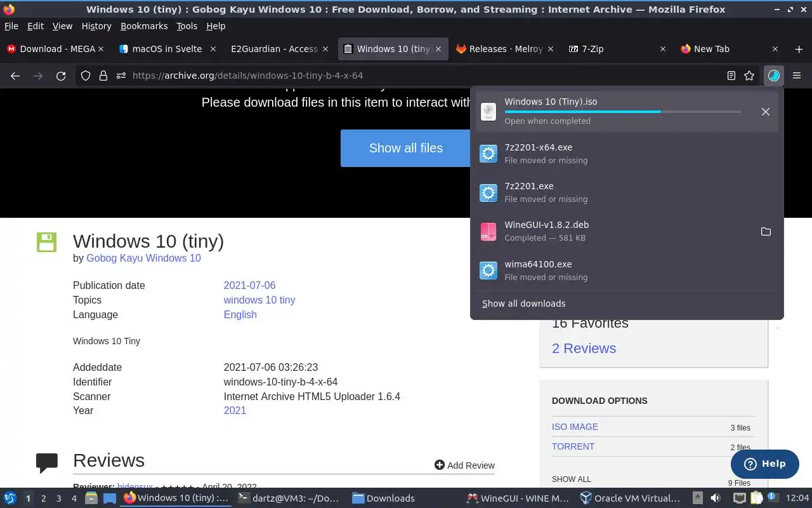Screen dimensions: 812x508
Task: Open the Downloads folder taskbar item
Action: (402, 498)
